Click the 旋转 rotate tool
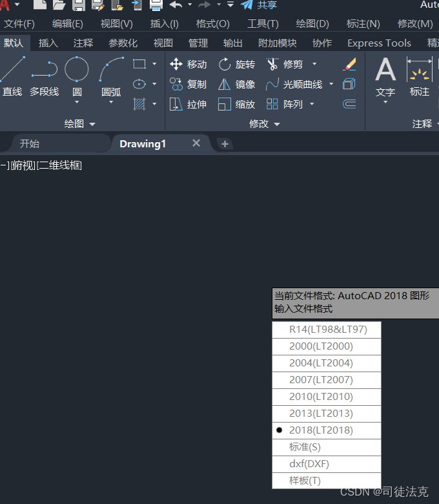 (237, 64)
